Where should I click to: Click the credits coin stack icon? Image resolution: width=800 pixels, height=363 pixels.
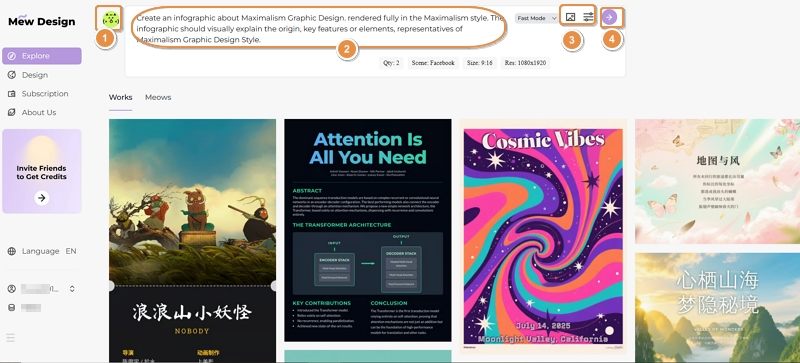click(x=12, y=307)
